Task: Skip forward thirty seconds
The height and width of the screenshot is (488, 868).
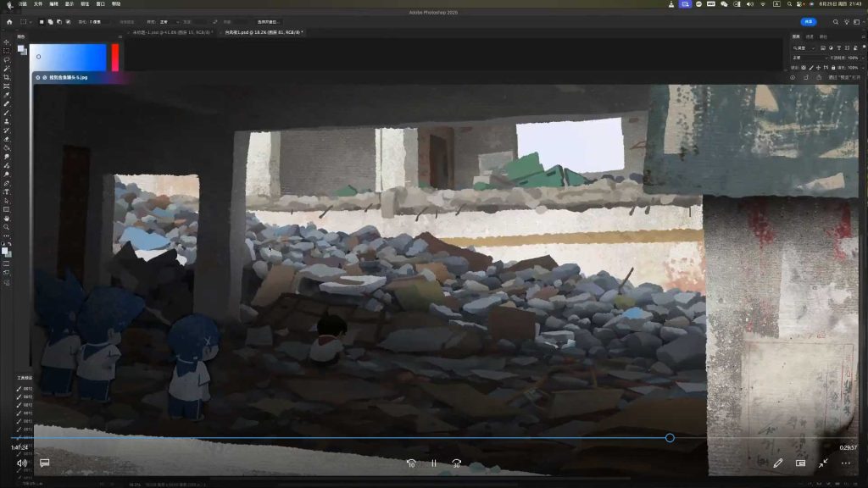Action: click(456, 463)
